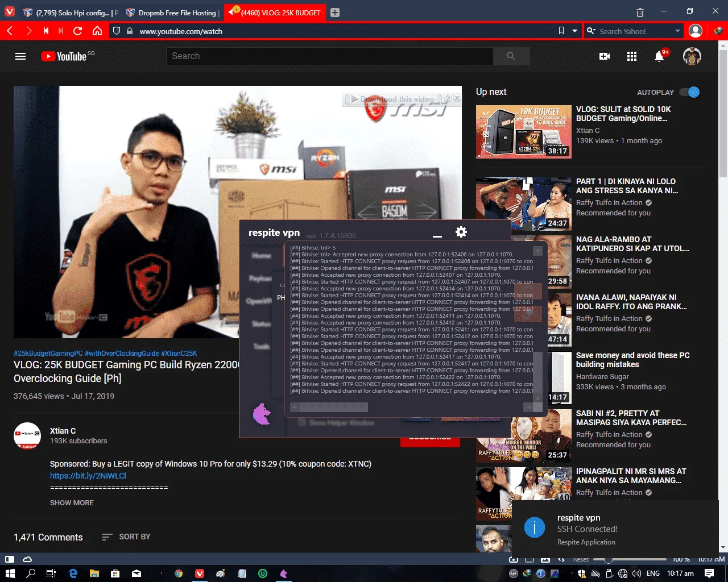728x582 pixels.
Task: Click the capture page camera icon
Action: pos(514,559)
